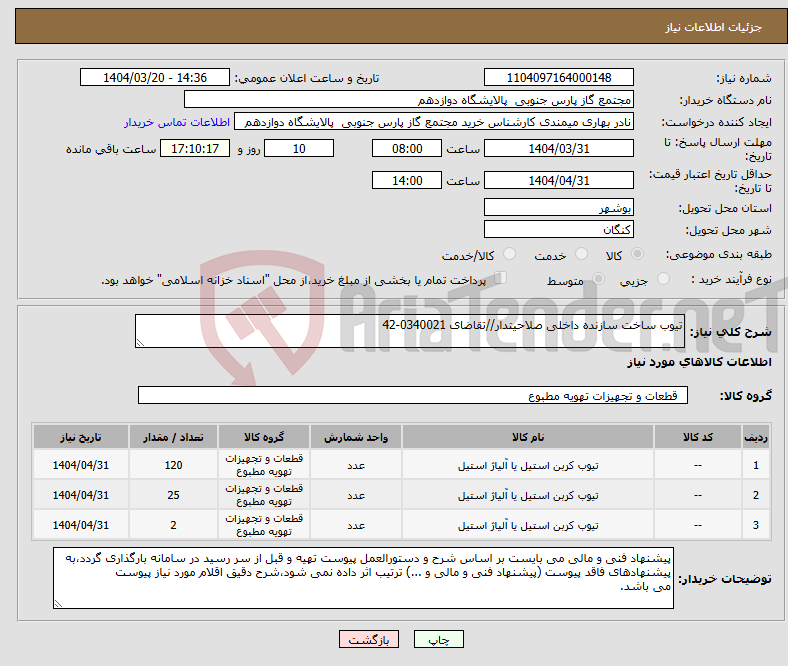Click the شماره نیاز label

[x=744, y=78]
